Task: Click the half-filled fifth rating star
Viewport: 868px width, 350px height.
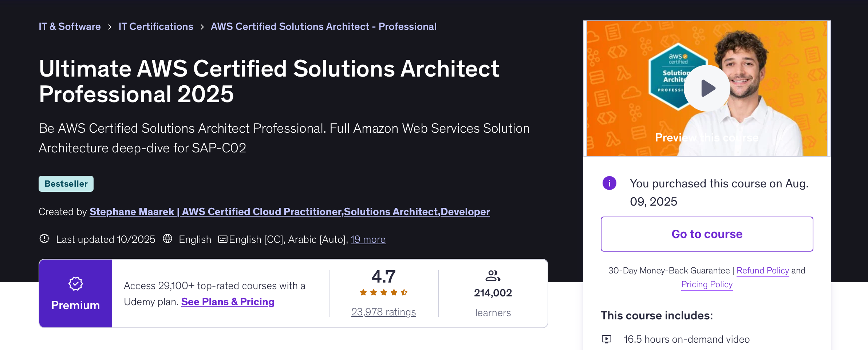Action: 404,292
